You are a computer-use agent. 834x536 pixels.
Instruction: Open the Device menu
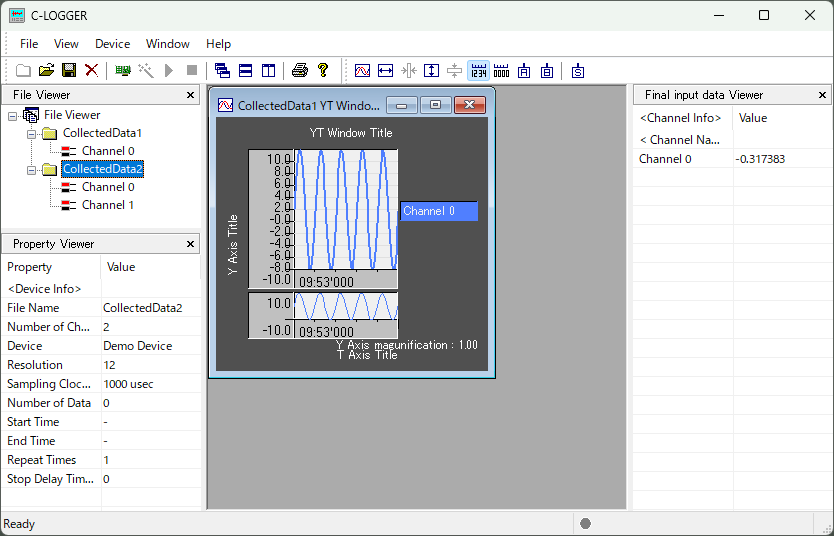coord(112,44)
